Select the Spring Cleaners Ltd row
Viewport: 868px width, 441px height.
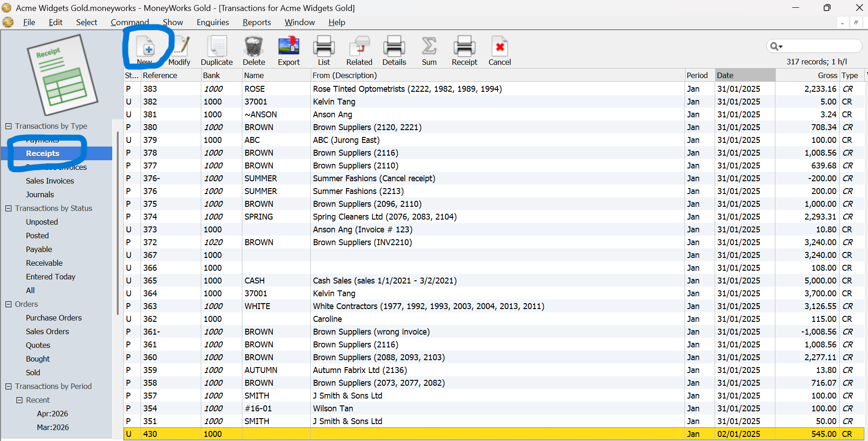494,217
